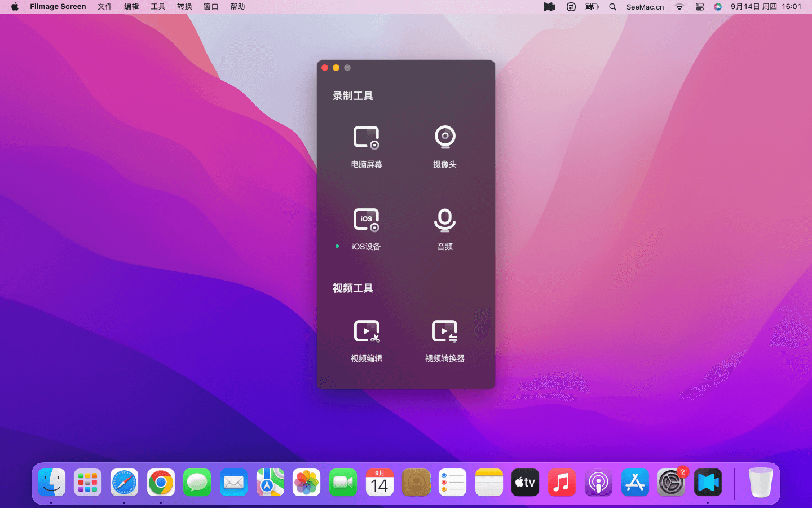This screenshot has width=812, height=508.
Task: Open the 帮助 menu
Action: (237, 7)
